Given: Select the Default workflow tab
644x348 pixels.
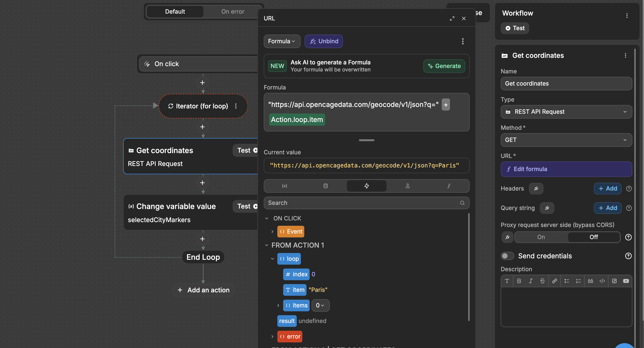Looking at the screenshot, I should tap(175, 11).
